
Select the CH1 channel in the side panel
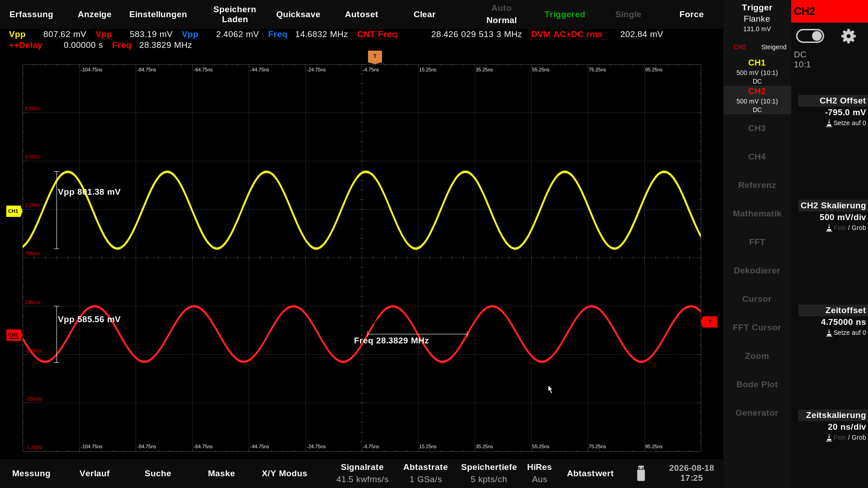(757, 71)
